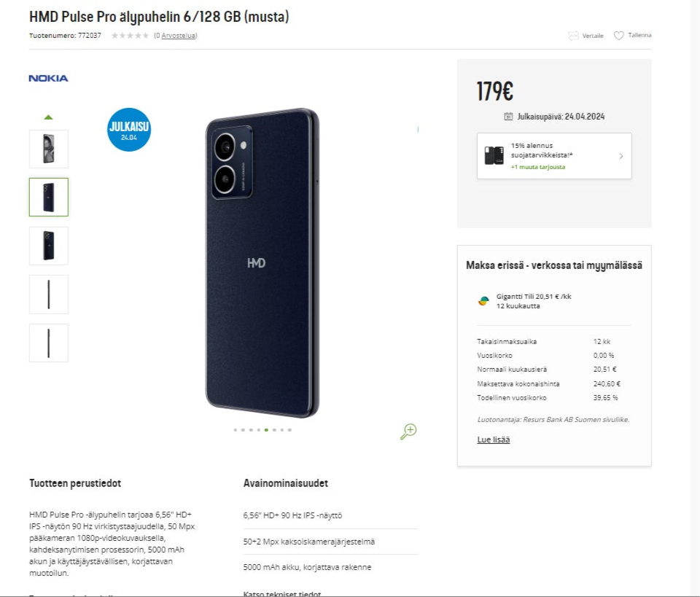Select the fourth side-view thumbnail

coord(49,294)
